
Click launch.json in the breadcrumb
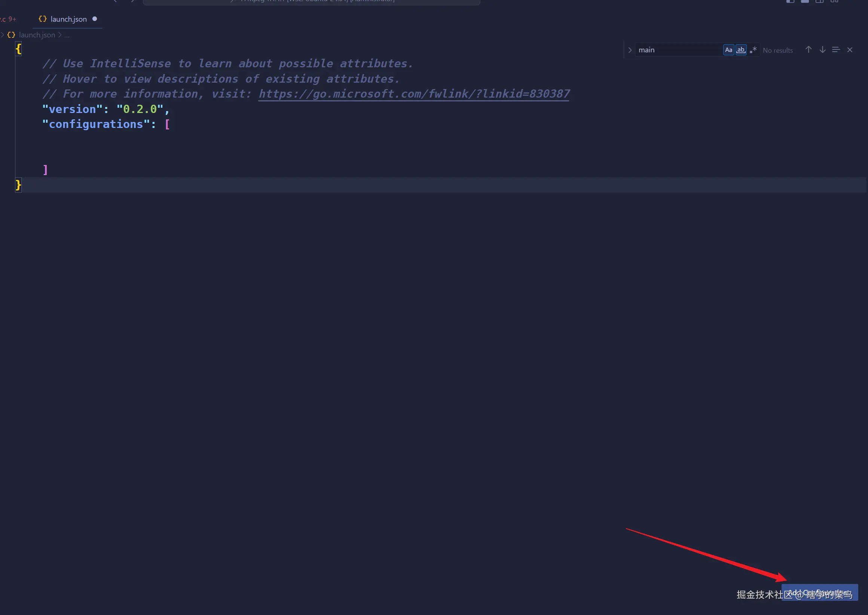[x=37, y=35]
